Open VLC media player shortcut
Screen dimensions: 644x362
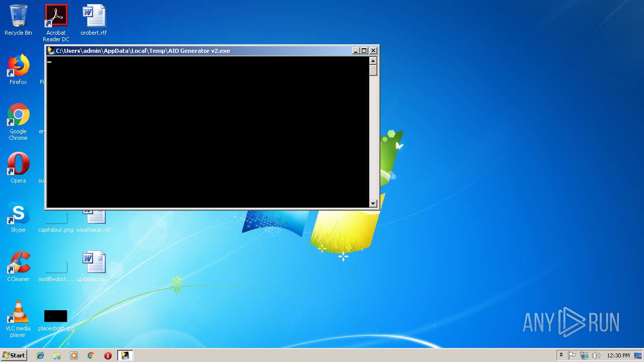point(18,319)
